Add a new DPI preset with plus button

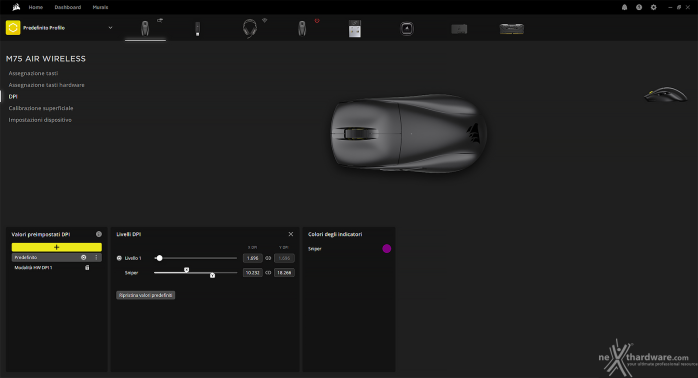pos(57,247)
